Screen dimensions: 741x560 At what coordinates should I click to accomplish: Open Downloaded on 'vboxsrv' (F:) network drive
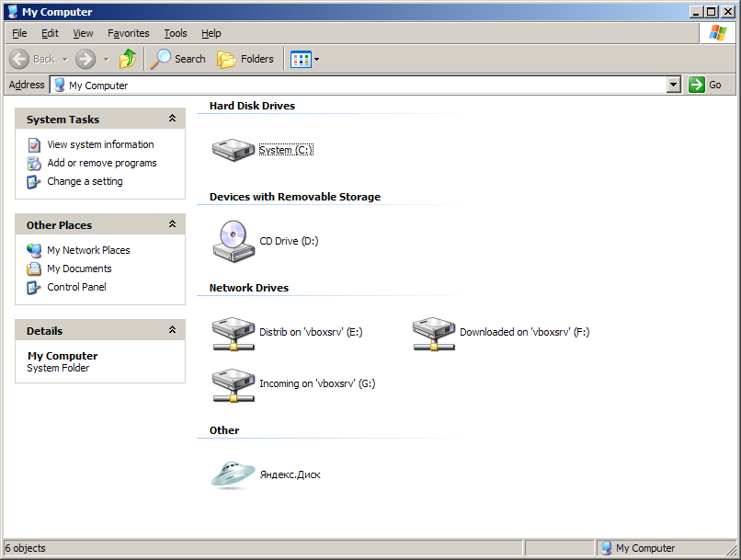[x=433, y=332]
